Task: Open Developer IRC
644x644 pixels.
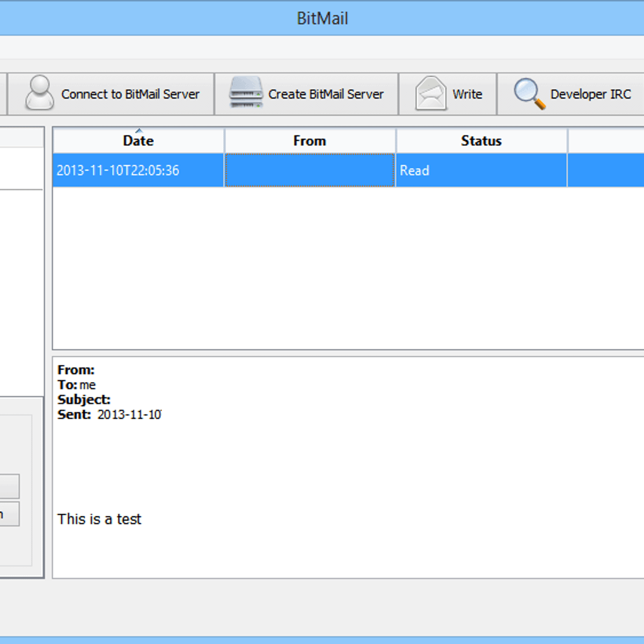Action: (571, 94)
